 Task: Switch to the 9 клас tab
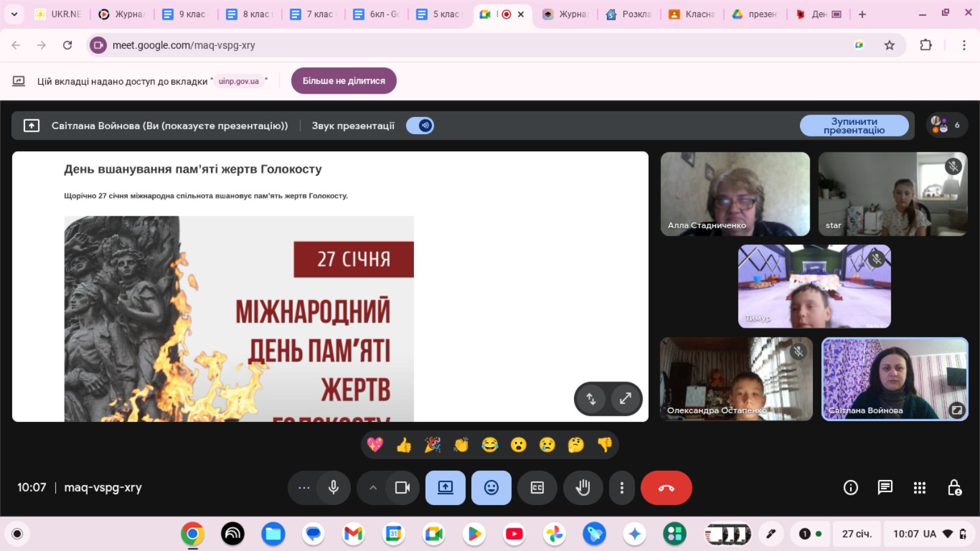(187, 14)
